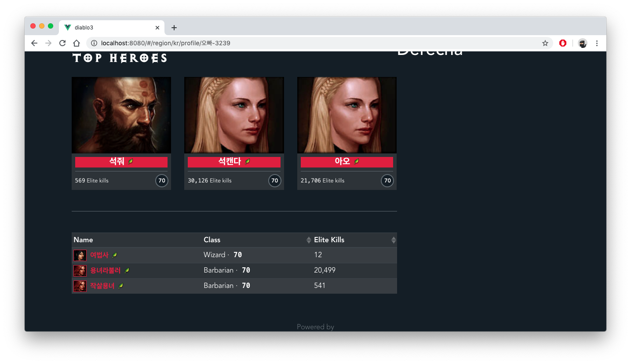Bookmark this page with the star
631x364 pixels.
click(x=545, y=43)
